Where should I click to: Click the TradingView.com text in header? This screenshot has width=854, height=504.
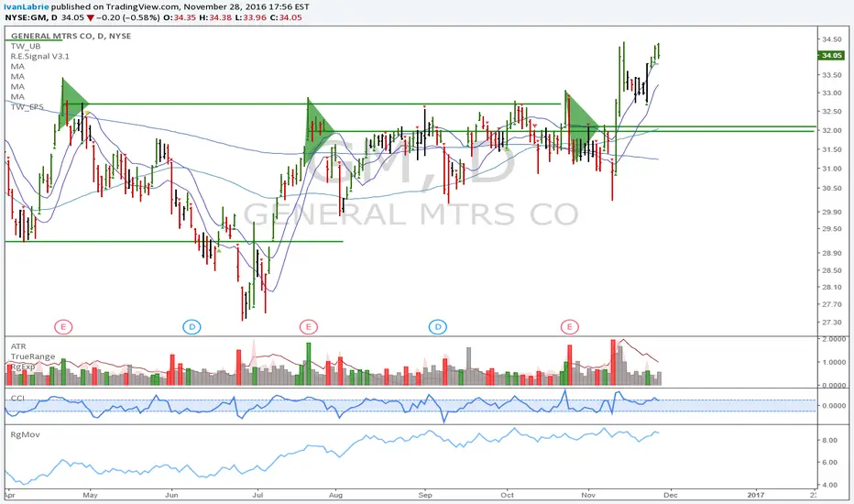tap(145, 7)
